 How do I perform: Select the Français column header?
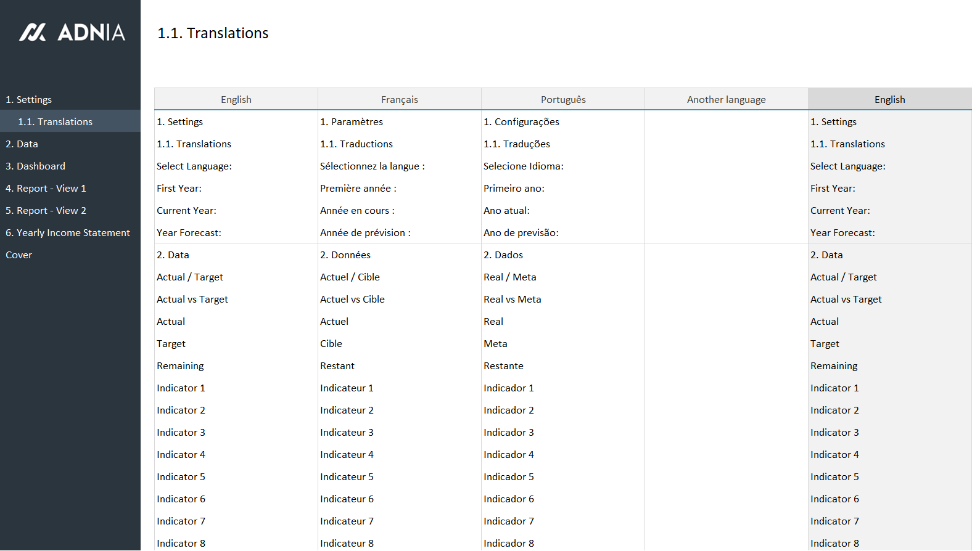[x=399, y=100]
